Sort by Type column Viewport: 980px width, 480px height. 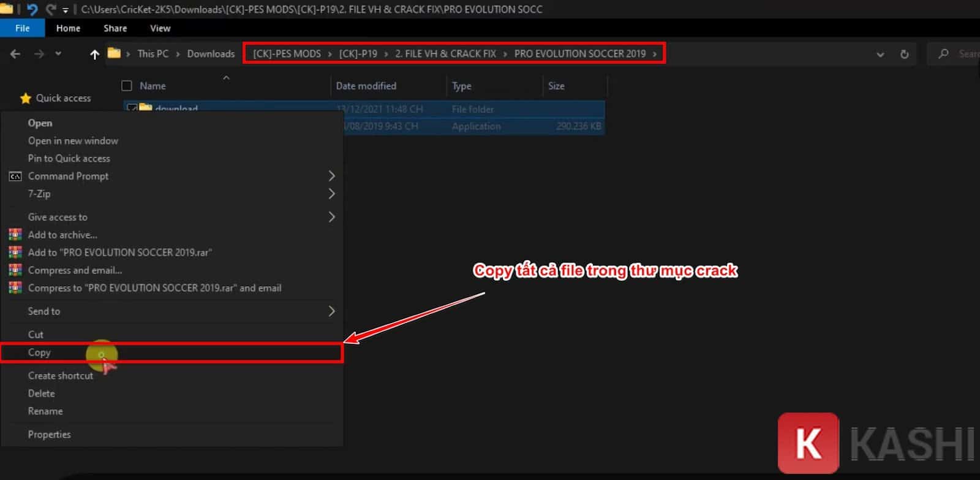(x=461, y=86)
